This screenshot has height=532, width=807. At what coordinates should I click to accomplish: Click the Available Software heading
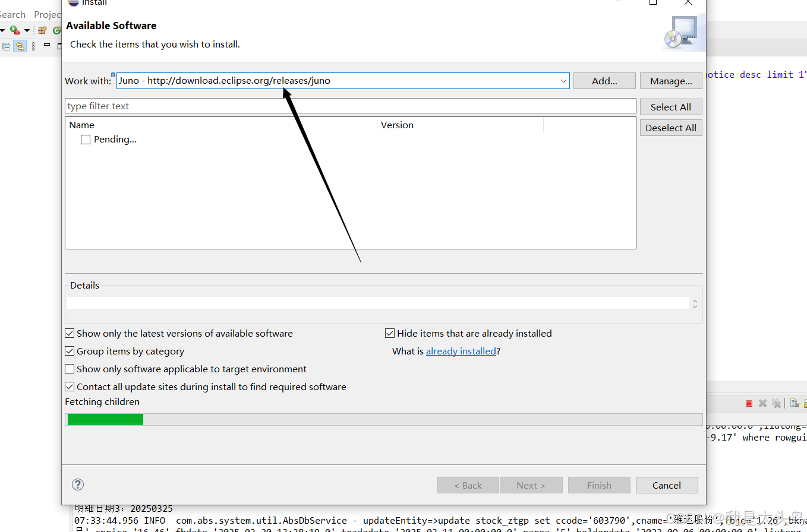pos(111,26)
